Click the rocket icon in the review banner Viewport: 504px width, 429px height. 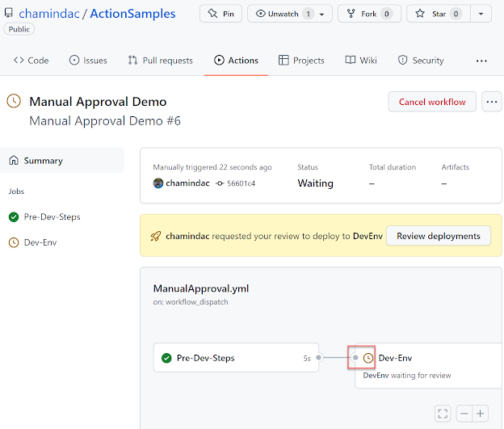pyautogui.click(x=156, y=237)
